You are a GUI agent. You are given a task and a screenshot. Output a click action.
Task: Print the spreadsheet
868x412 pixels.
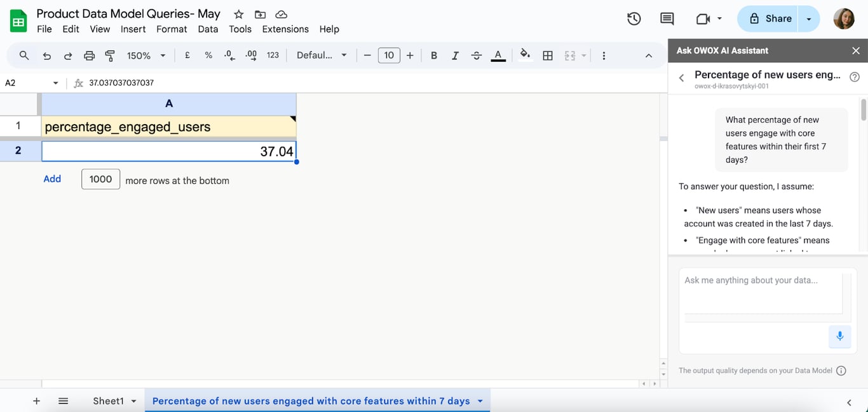tap(89, 55)
